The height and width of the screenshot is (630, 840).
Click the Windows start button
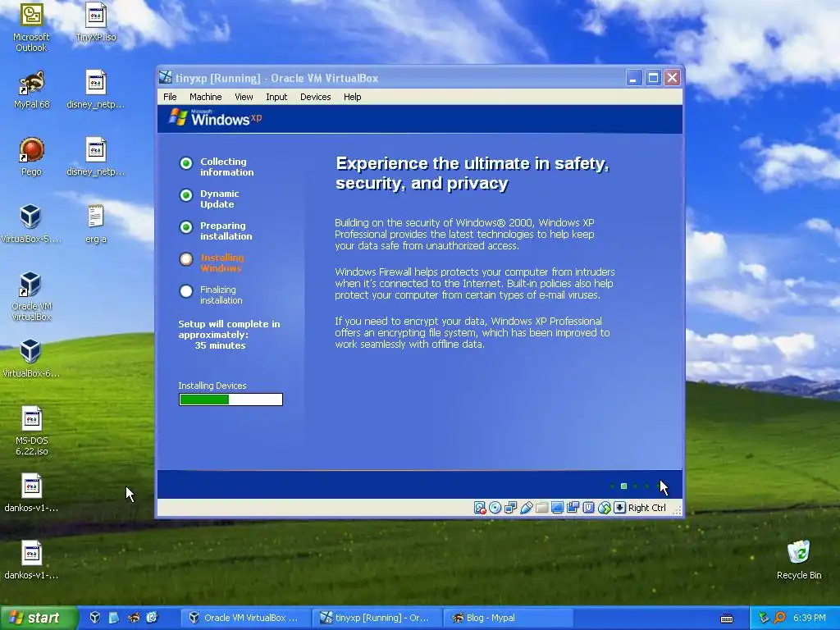click(x=38, y=619)
